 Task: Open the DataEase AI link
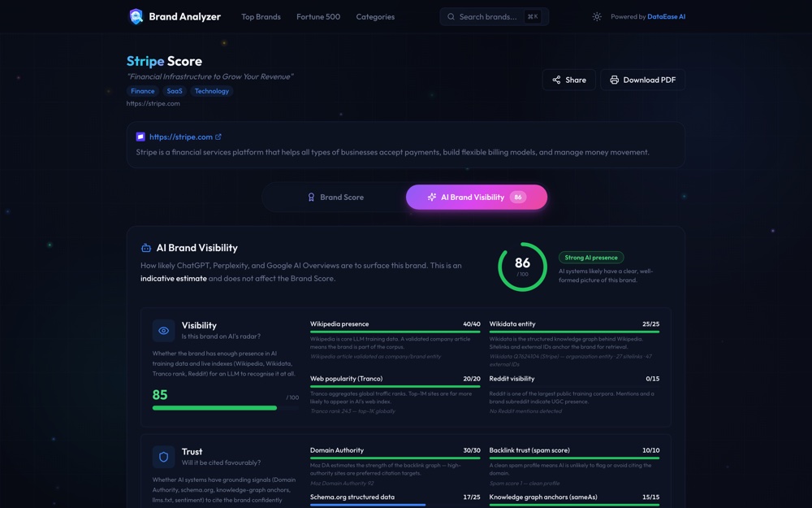tap(666, 16)
